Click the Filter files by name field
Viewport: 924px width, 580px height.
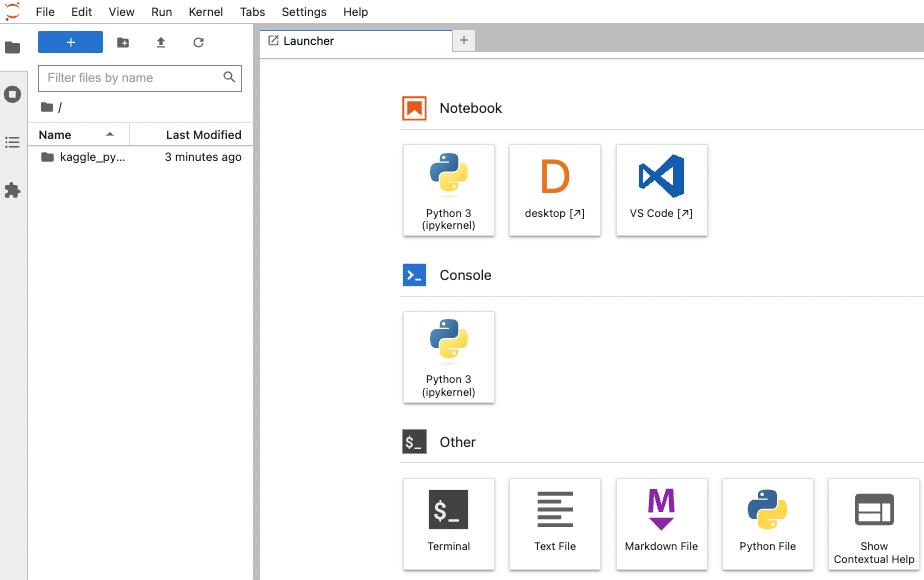[x=130, y=78]
